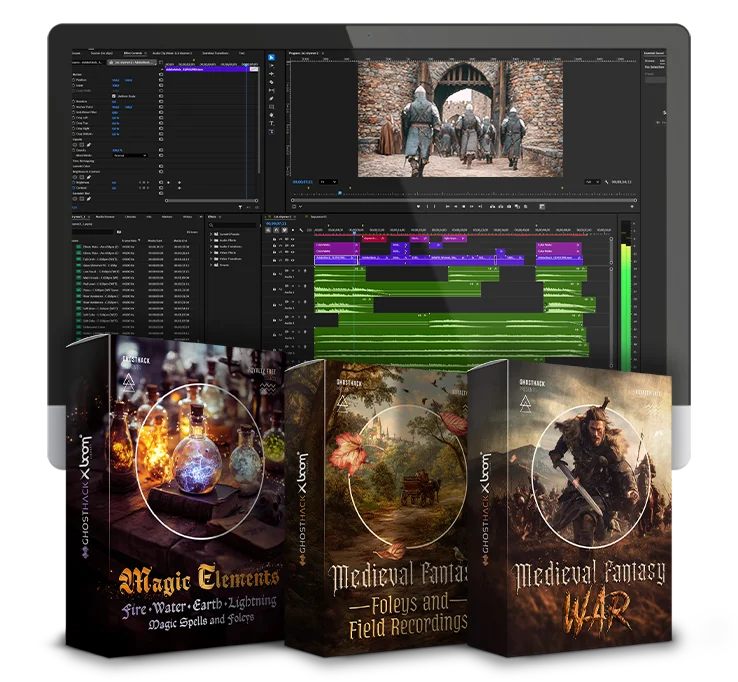The image size is (738, 682).
Task: Toggle Linked Selection in the timeline
Action: coord(285,230)
